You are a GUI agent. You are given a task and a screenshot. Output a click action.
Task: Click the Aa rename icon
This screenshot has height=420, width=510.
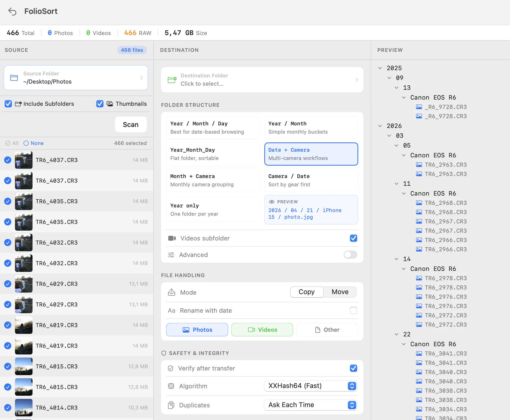[x=171, y=311]
